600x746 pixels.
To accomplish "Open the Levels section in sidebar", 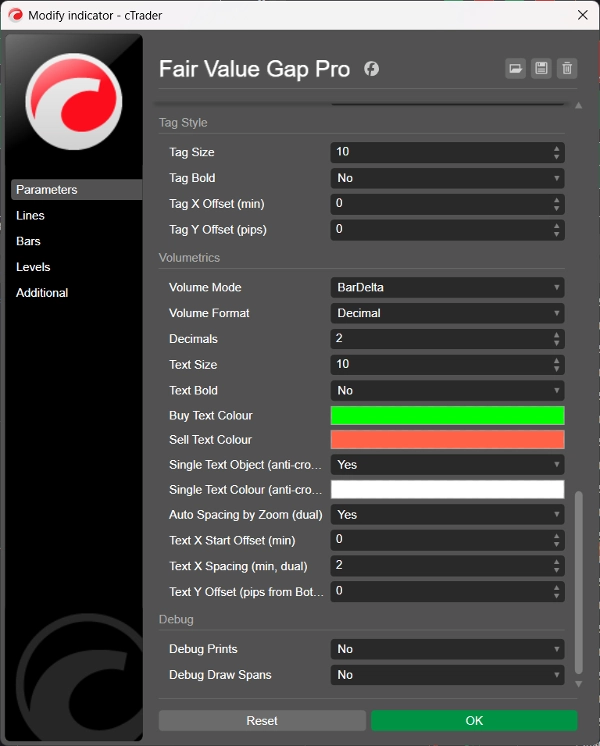I will 33,267.
